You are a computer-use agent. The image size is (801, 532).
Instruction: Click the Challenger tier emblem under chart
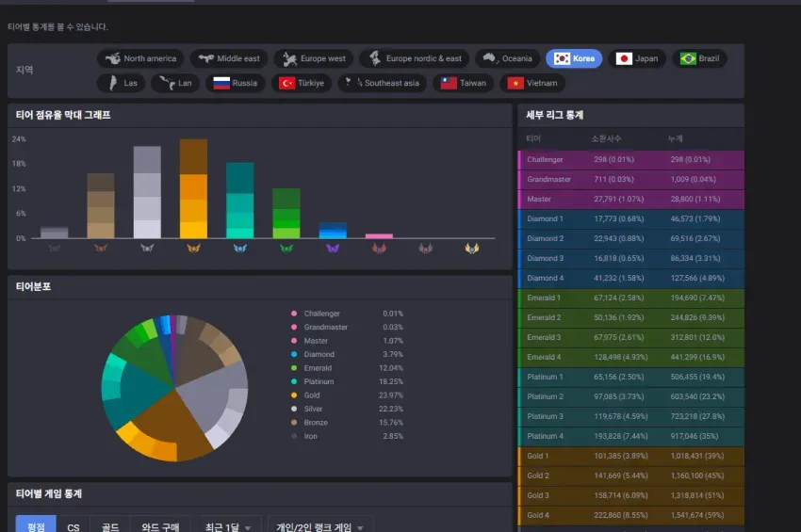pos(472,249)
